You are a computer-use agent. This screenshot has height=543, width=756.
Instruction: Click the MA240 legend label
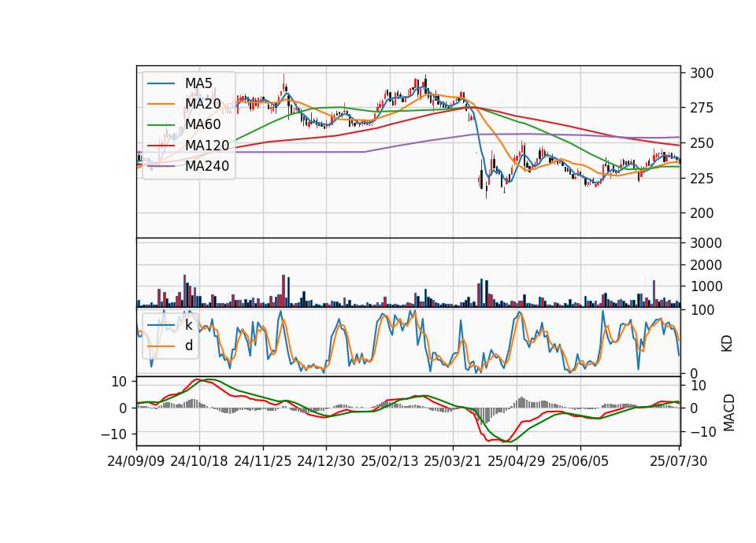coord(207,166)
